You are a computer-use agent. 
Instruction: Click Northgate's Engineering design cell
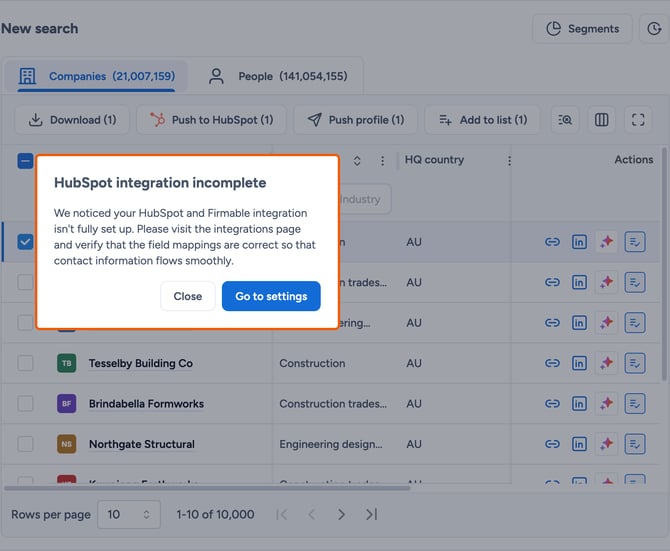click(x=331, y=444)
